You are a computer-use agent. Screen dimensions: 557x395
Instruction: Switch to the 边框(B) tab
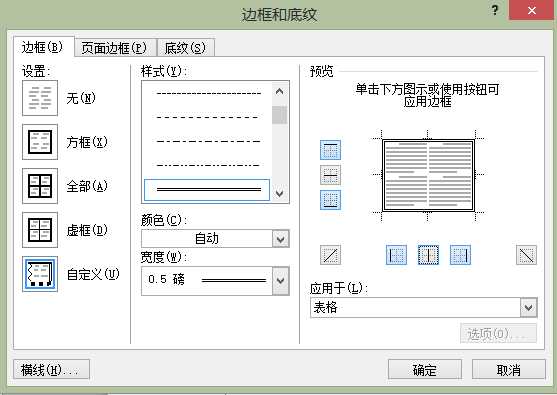click(x=43, y=47)
